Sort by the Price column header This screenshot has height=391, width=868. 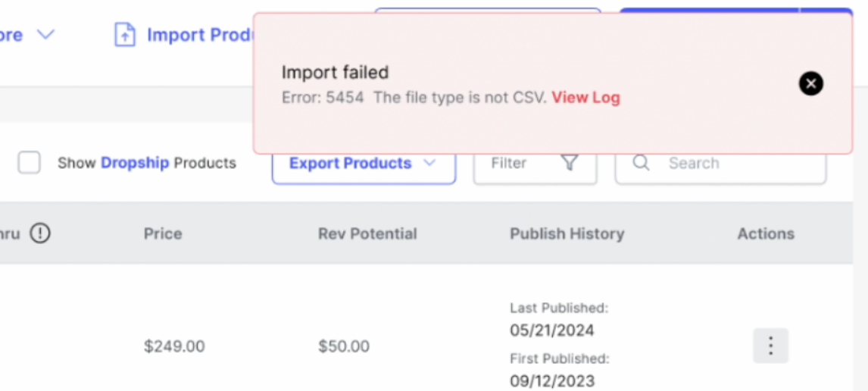tap(163, 233)
